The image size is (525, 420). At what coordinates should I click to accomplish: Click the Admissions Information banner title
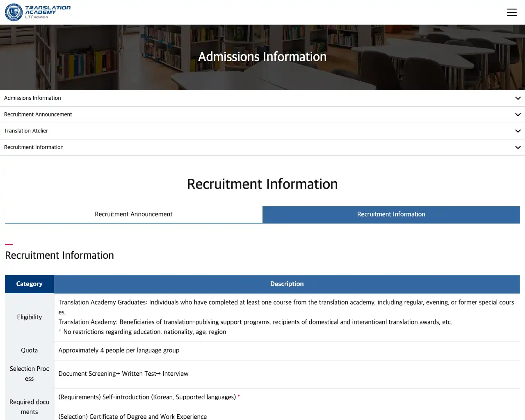262,57
